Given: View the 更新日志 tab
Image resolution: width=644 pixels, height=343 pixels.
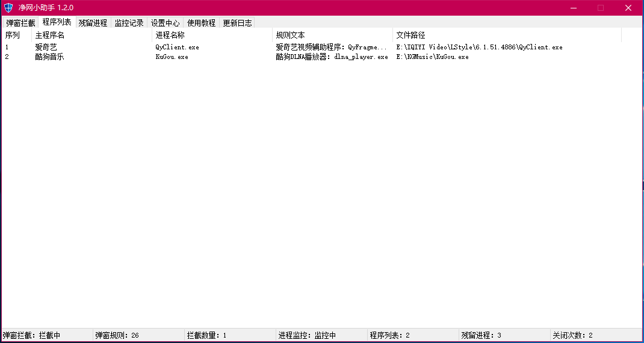Looking at the screenshot, I should [x=237, y=23].
